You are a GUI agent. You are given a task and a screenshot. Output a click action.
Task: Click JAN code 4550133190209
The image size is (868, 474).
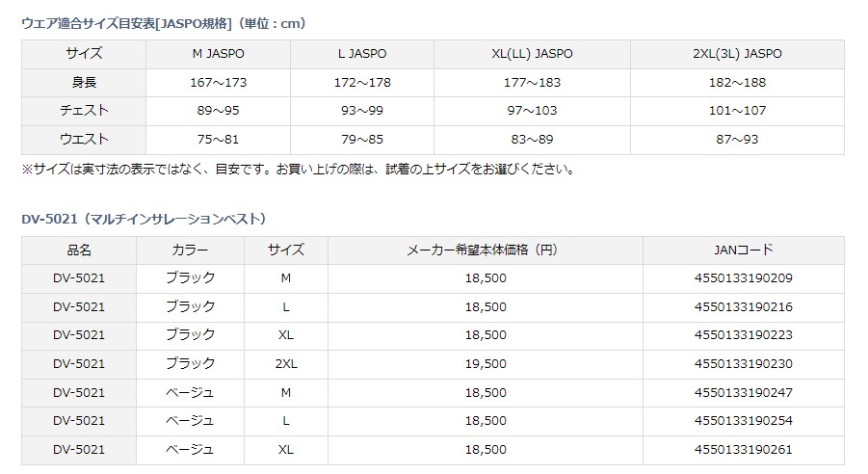coord(744,278)
